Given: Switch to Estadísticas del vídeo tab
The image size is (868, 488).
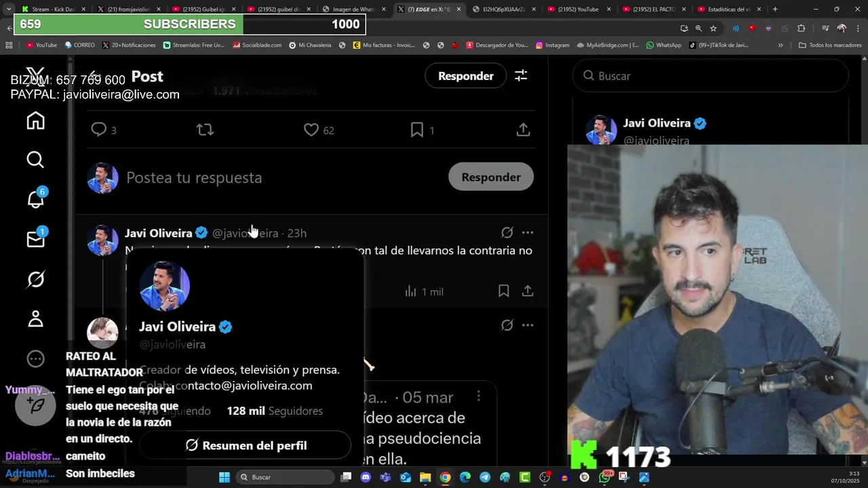Looking at the screenshot, I should click(730, 9).
